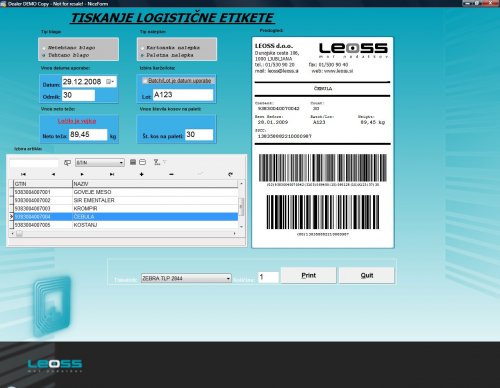The image size is (500, 388).
Task: Select the KROMPIR row in article list
Action: pyautogui.click(x=126, y=209)
